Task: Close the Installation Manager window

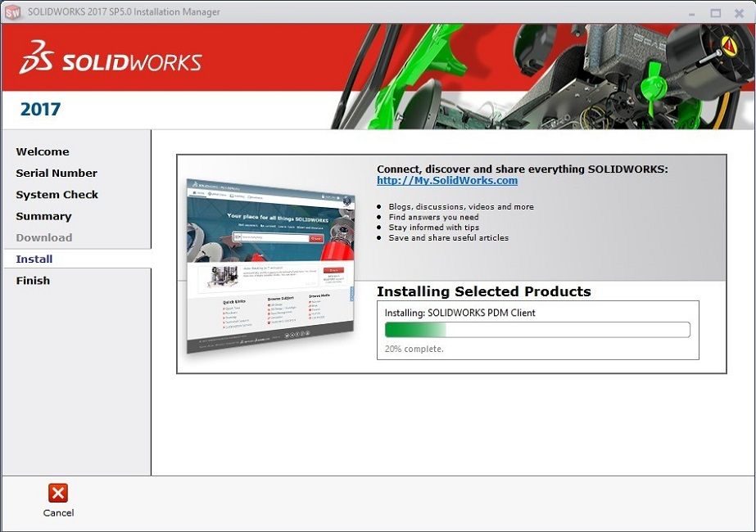Action: pos(739,11)
